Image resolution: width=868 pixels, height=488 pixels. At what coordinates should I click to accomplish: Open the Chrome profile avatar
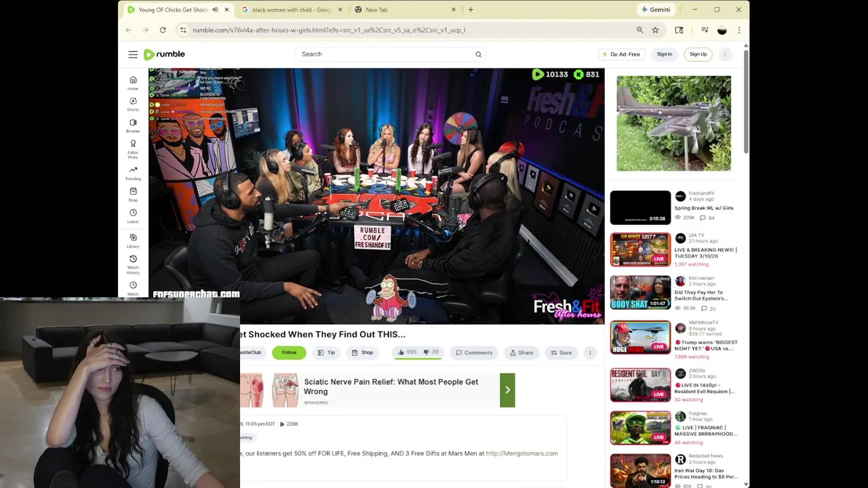(x=722, y=30)
